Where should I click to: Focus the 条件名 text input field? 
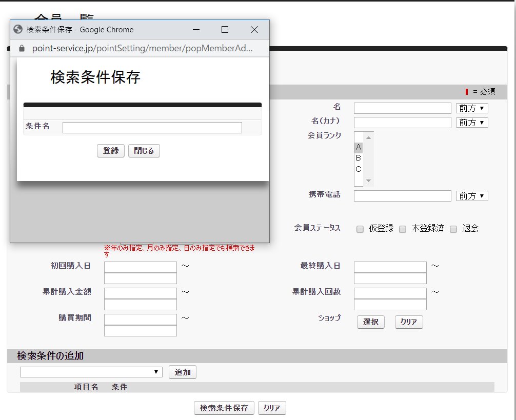152,128
